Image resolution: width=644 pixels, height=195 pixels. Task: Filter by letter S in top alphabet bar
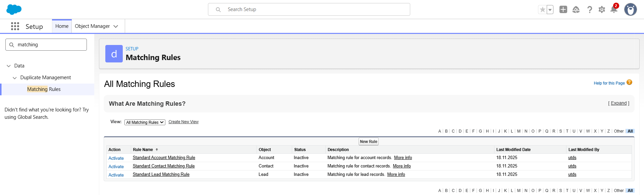pos(560,131)
